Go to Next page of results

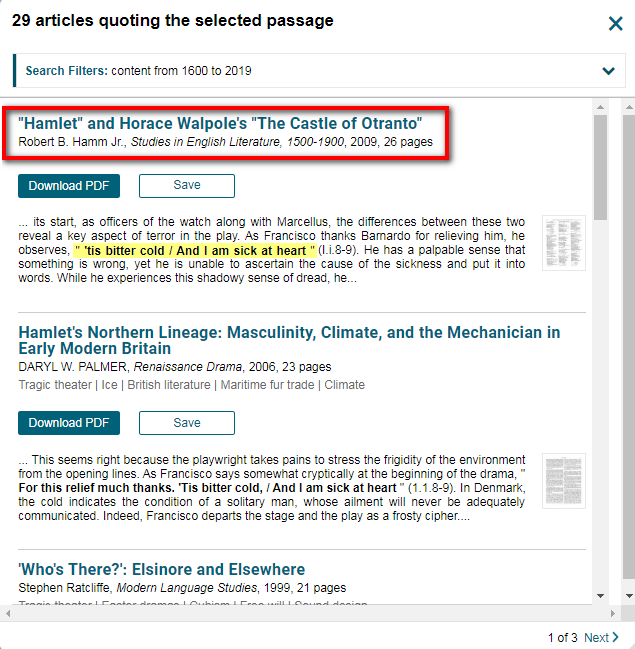(596, 637)
